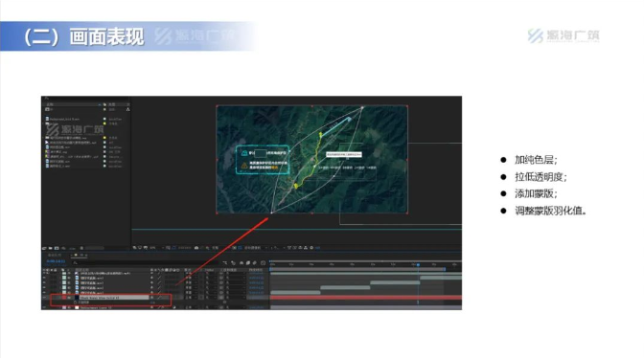Click the top mask vertex in the composition viewer
644x358 pixels.
pyautogui.click(x=362, y=107)
